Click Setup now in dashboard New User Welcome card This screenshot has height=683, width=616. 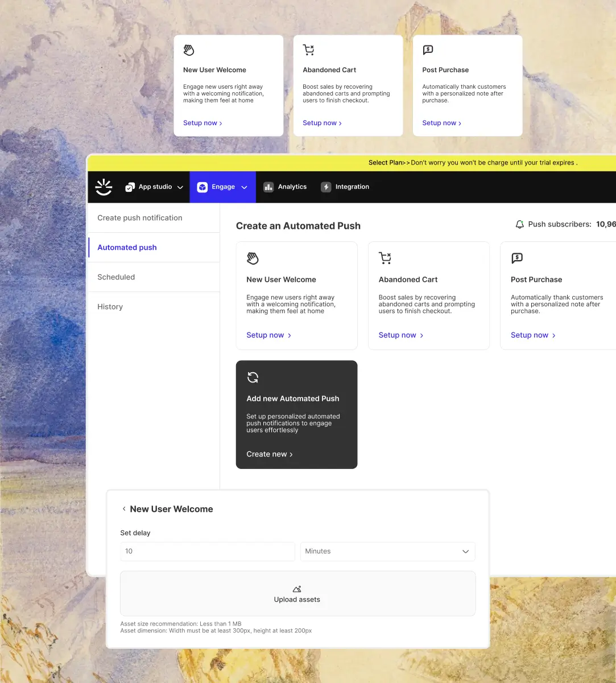click(269, 335)
